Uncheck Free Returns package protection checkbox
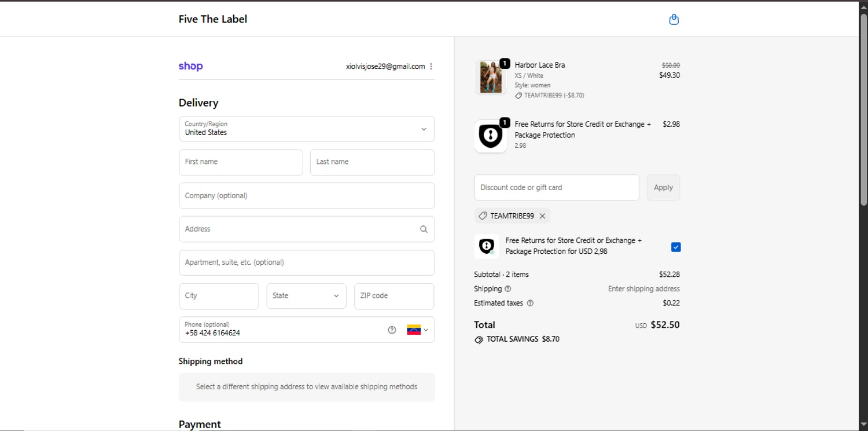 676,247
